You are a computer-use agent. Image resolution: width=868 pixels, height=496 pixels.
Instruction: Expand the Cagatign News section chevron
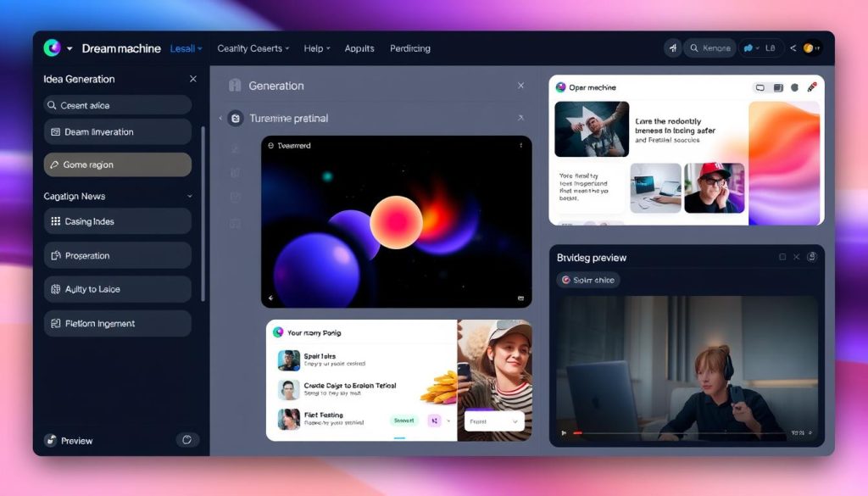pyautogui.click(x=189, y=196)
